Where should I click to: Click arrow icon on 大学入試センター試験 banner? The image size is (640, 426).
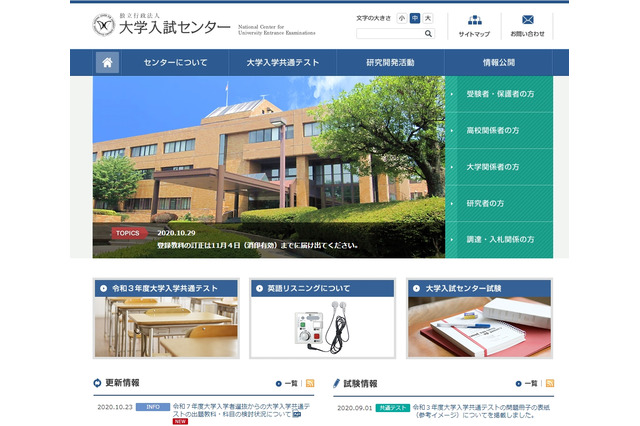pos(416,288)
